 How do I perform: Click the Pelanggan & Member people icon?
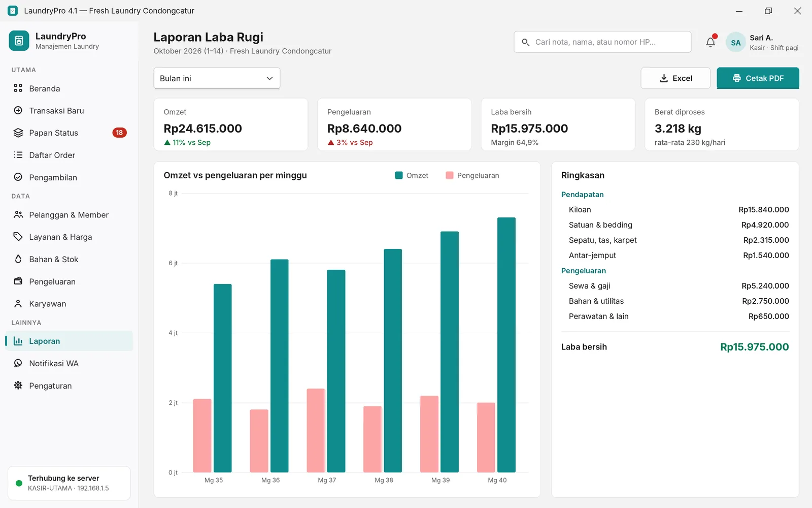[18, 215]
